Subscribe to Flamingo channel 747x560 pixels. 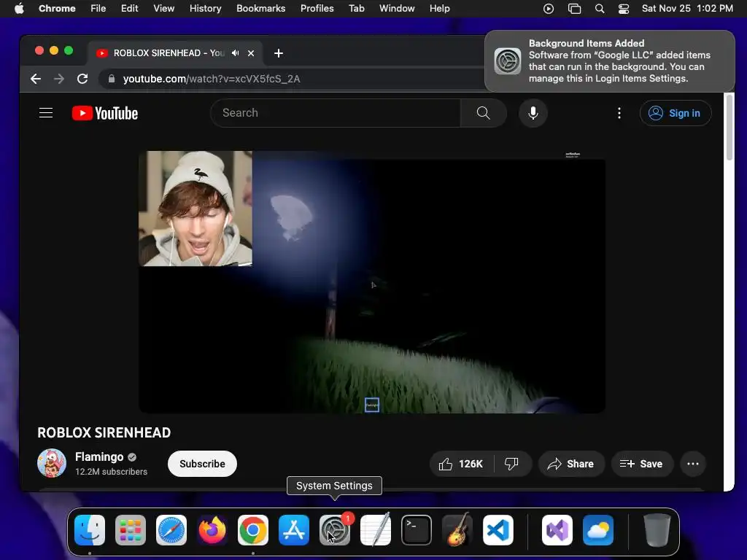coord(202,464)
